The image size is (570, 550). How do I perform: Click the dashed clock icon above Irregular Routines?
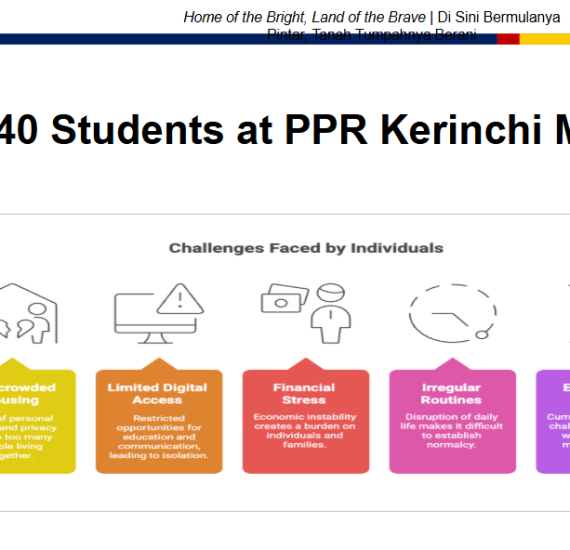coord(453,313)
